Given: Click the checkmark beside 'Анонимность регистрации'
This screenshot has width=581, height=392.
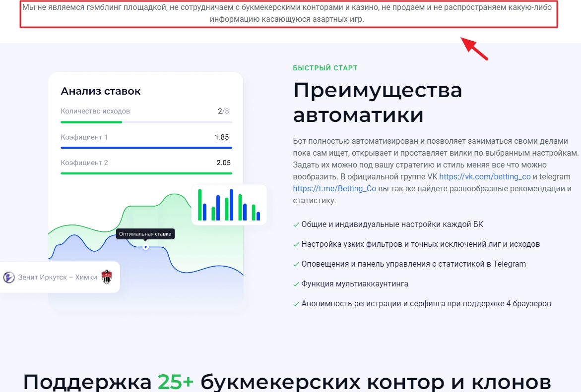Looking at the screenshot, I should [296, 304].
